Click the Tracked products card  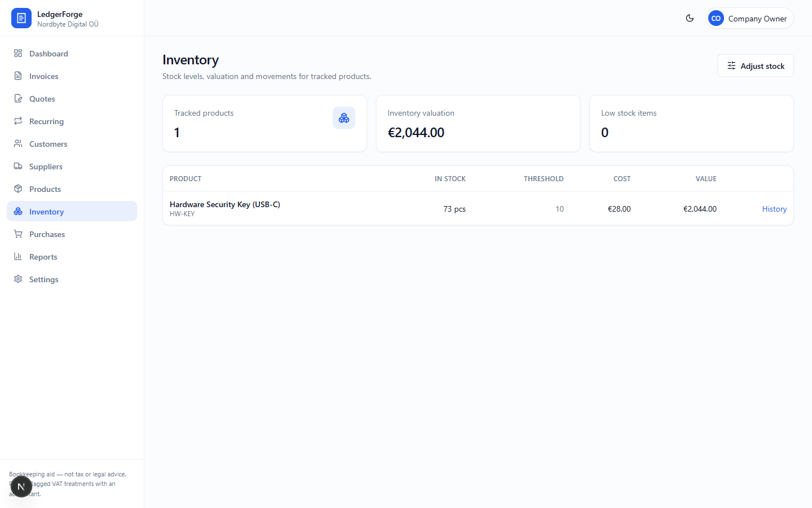[x=264, y=123]
